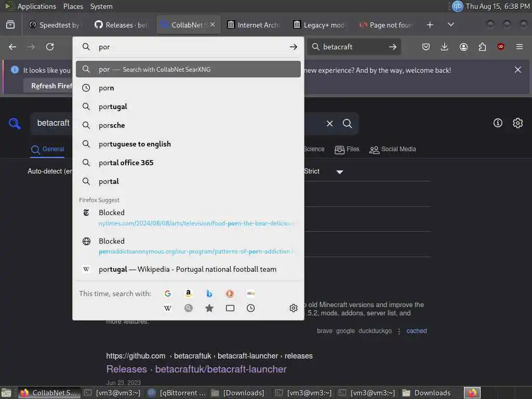Image resolution: width=532 pixels, height=399 pixels.
Task: Switch to the Internet Archive tab
Action: tap(254, 25)
